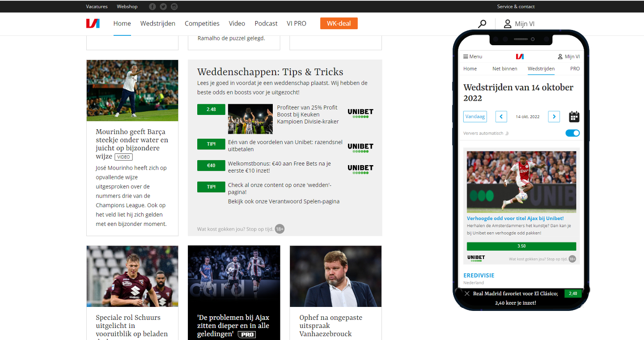644x340 pixels.
Task: Open the Podcast menu item
Action: pyautogui.click(x=266, y=23)
